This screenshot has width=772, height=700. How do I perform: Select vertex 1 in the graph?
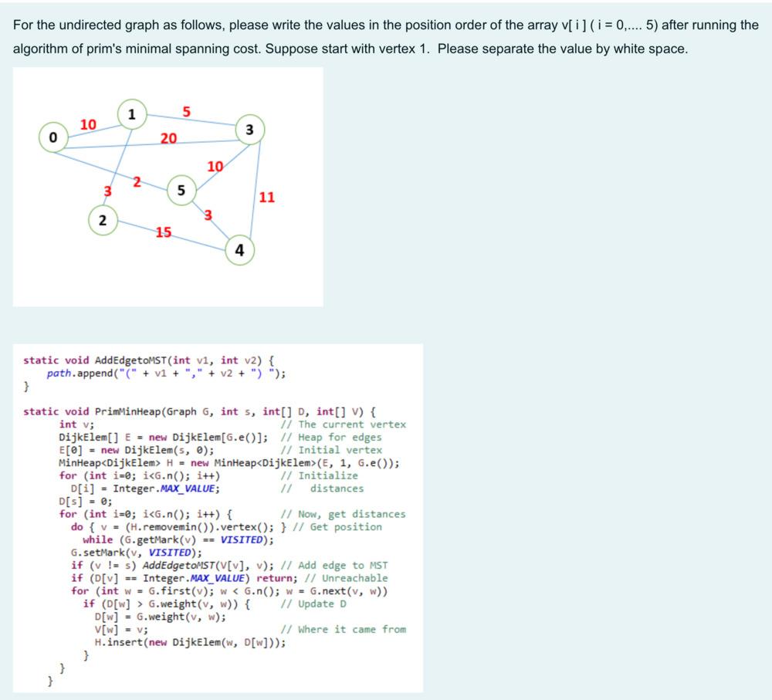133,114
